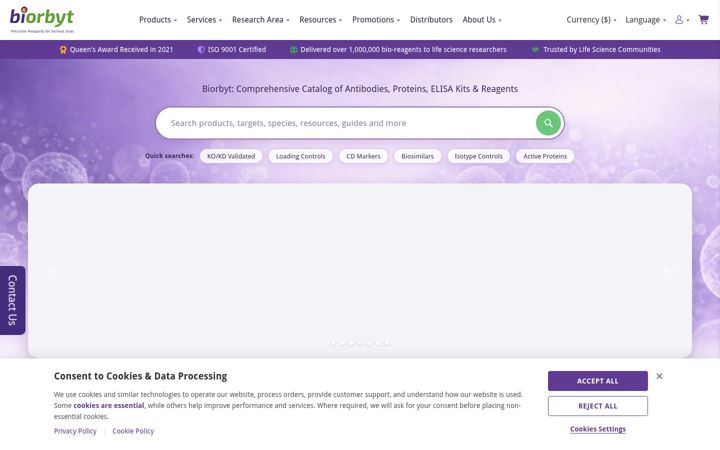This screenshot has width=720, height=450.
Task: Advance to next carousel slide arrow
Action: [x=666, y=271]
